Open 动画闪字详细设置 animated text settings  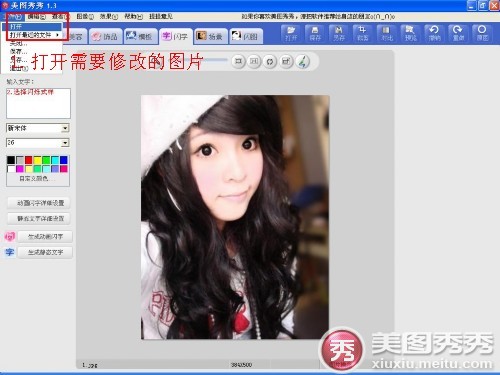(39, 203)
